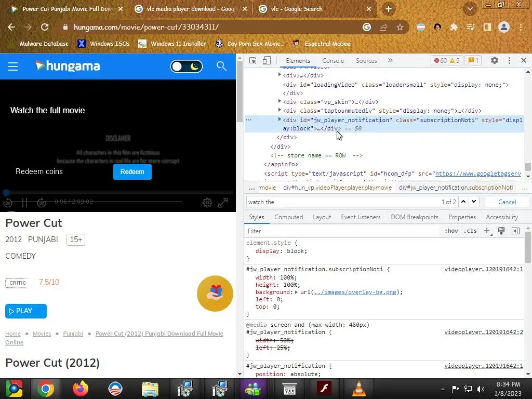Image resolution: width=532 pixels, height=399 pixels.
Task: Switch to the Layout pane tab
Action: (x=322, y=217)
